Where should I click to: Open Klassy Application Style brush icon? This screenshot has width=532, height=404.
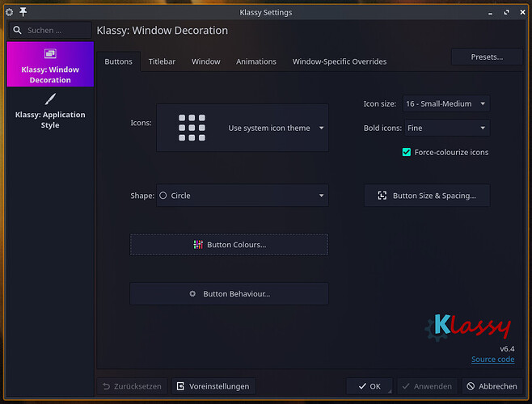(x=50, y=99)
